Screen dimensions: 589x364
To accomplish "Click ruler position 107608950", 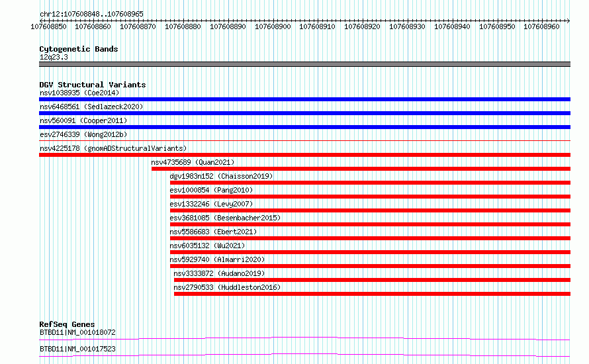I will (x=498, y=26).
